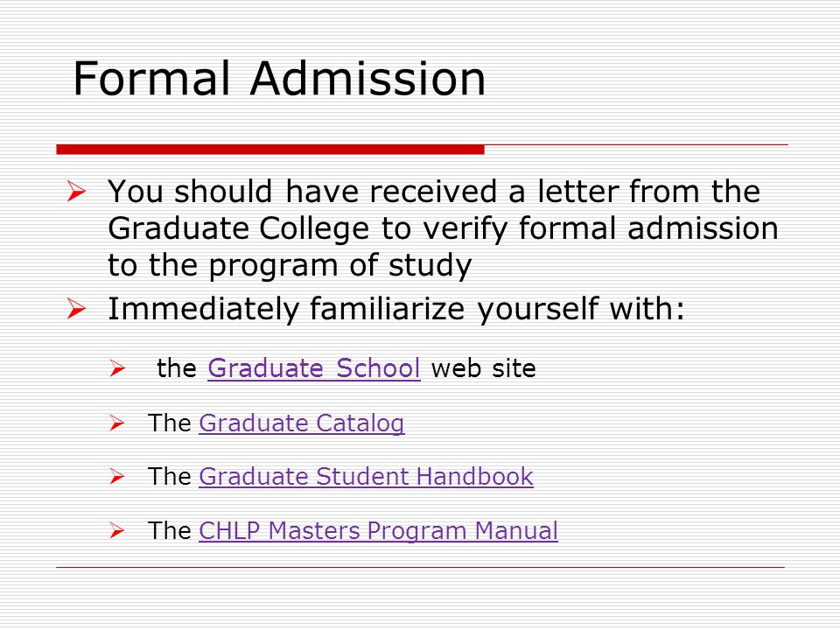Open the Graduate Catalog link
The image size is (840, 630).
click(x=302, y=423)
